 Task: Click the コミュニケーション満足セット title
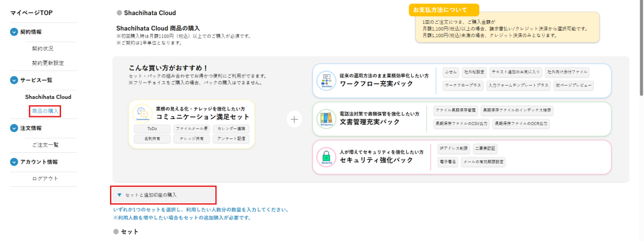pos(203,117)
